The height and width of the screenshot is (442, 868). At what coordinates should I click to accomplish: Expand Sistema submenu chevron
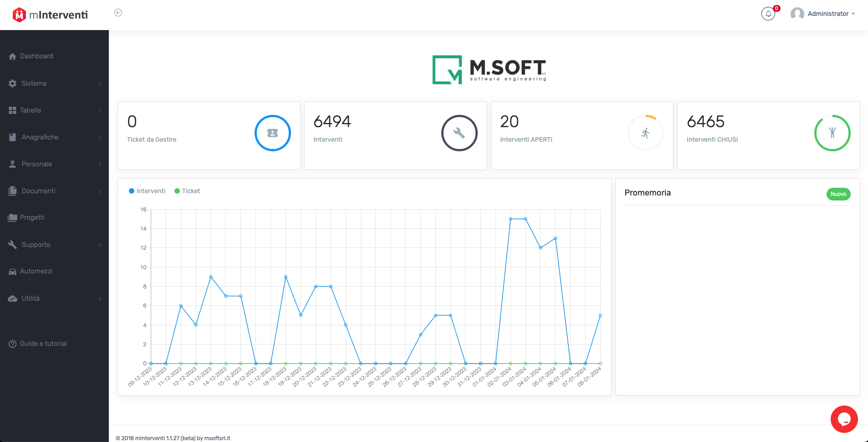click(x=100, y=83)
